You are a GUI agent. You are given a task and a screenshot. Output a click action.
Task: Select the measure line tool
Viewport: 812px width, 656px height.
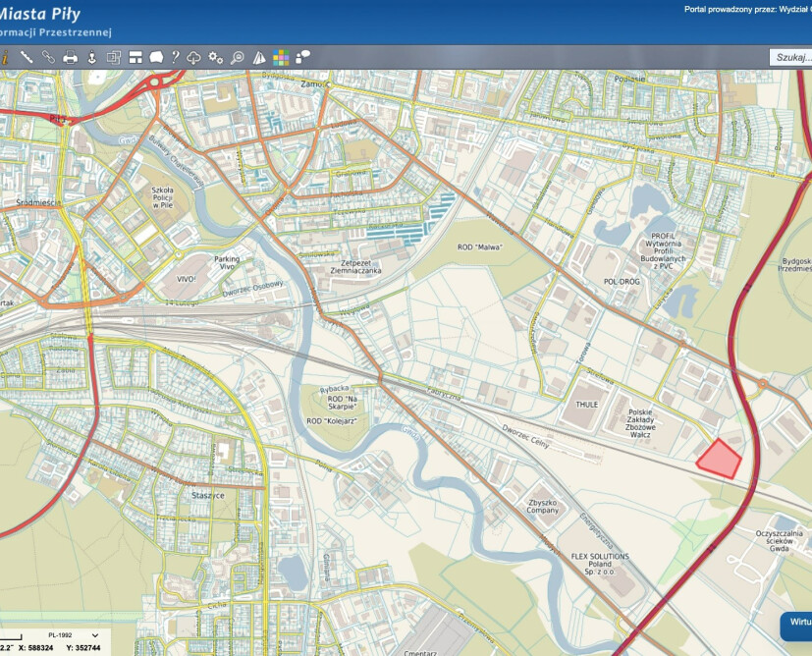tap(27, 57)
